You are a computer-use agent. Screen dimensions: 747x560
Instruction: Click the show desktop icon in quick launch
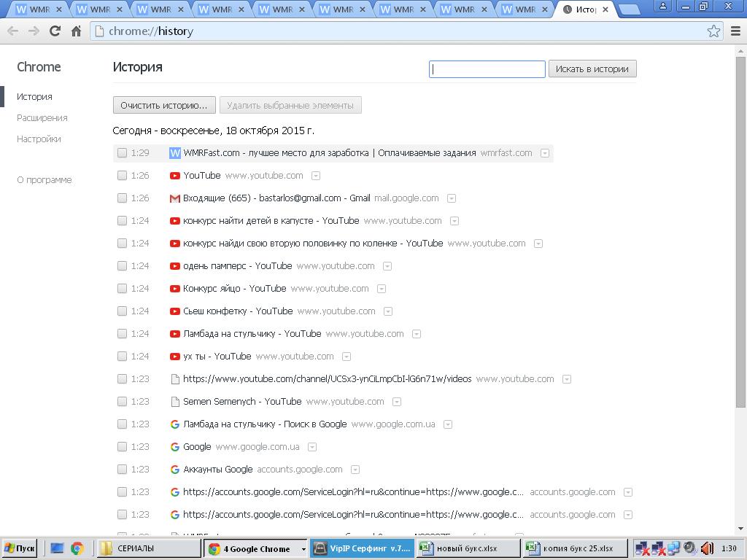pyautogui.click(x=57, y=548)
